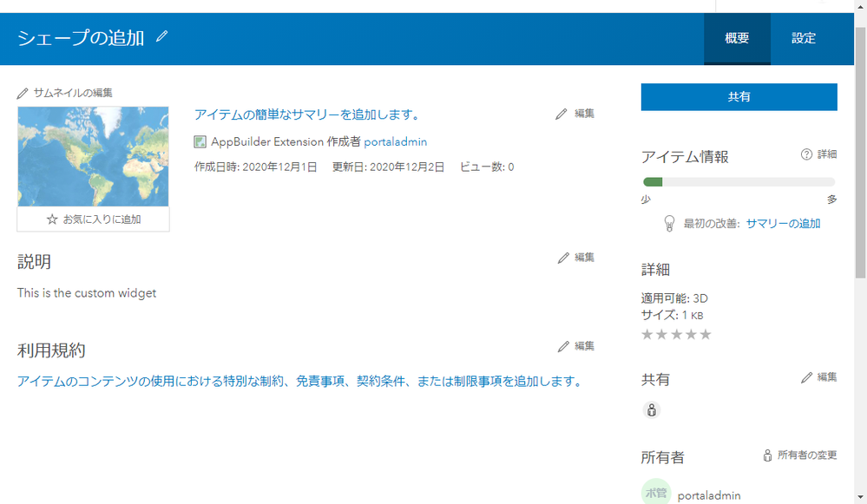The height and width of the screenshot is (504, 867).
Task: Click the サマリーの追加 link
Action: pos(783,223)
